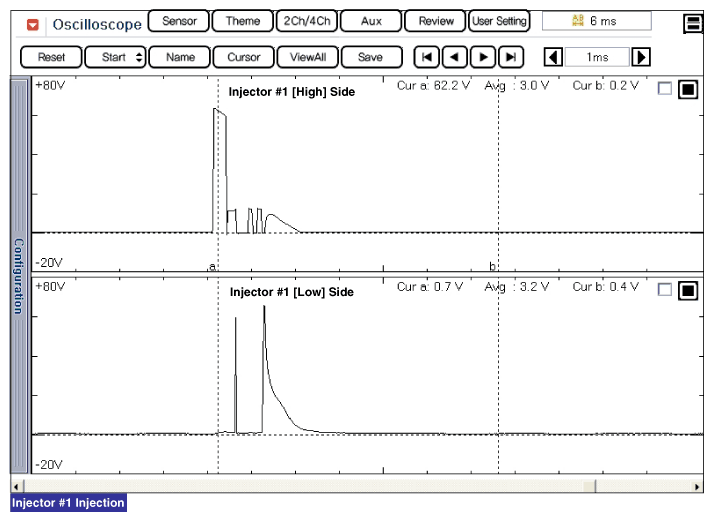Viewport: 713px width, 521px height.
Task: Open the Sensor menu
Action: point(179,21)
